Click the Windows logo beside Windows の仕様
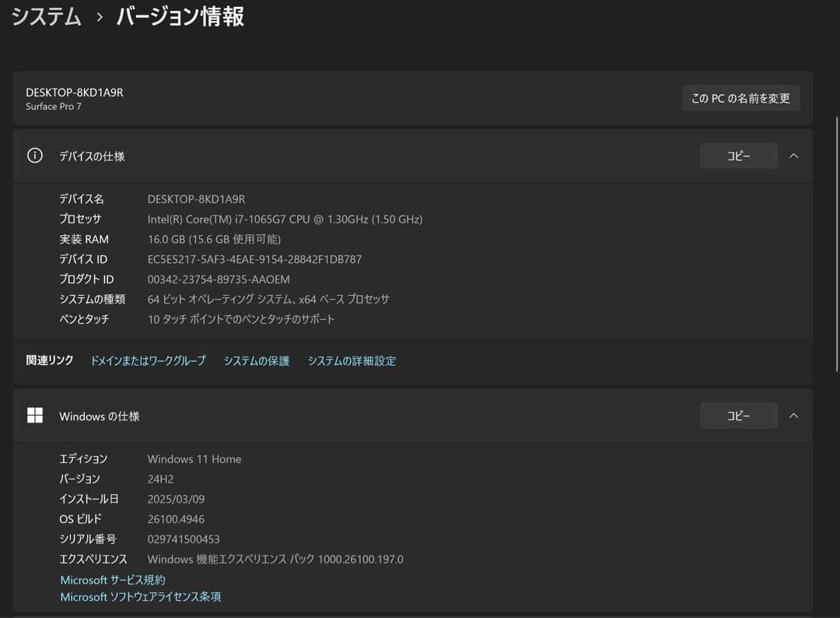 (x=34, y=416)
